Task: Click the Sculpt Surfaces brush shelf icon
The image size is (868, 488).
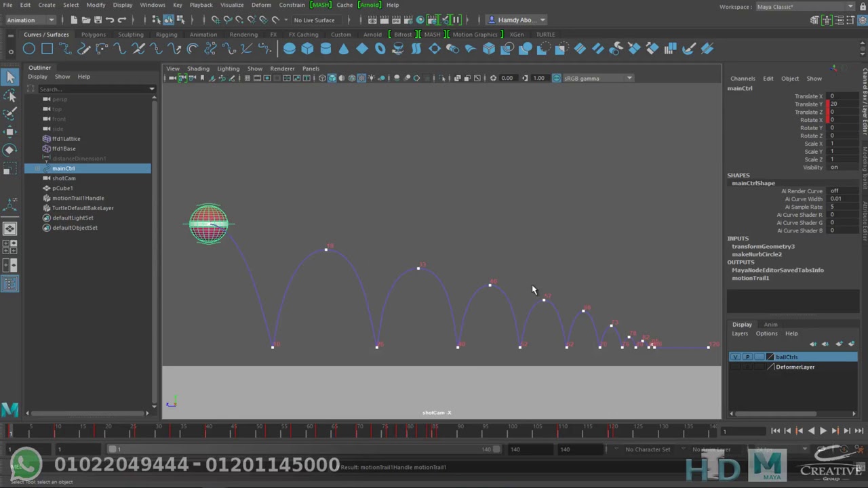Action: 688,48
